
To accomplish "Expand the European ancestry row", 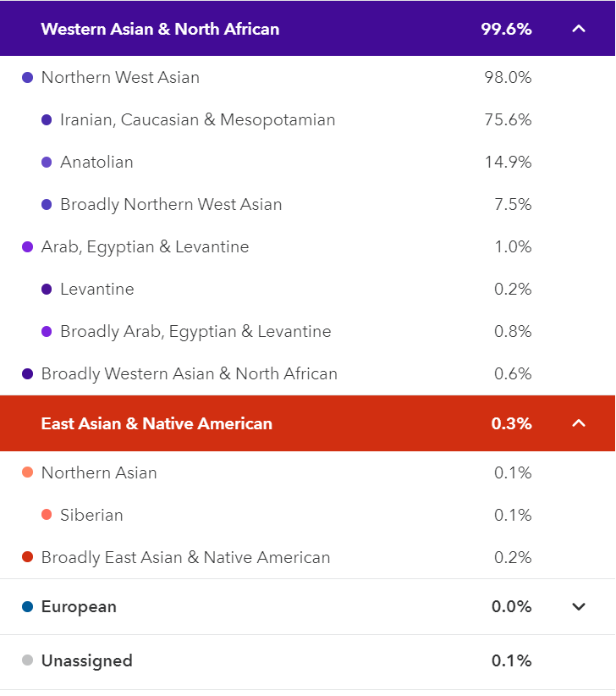I will (x=578, y=606).
